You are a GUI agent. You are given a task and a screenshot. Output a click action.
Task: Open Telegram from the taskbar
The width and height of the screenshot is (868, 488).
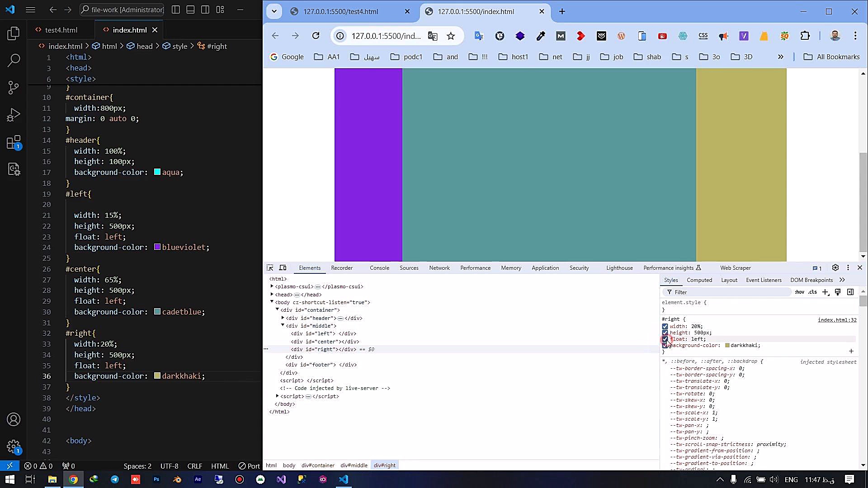(115, 479)
